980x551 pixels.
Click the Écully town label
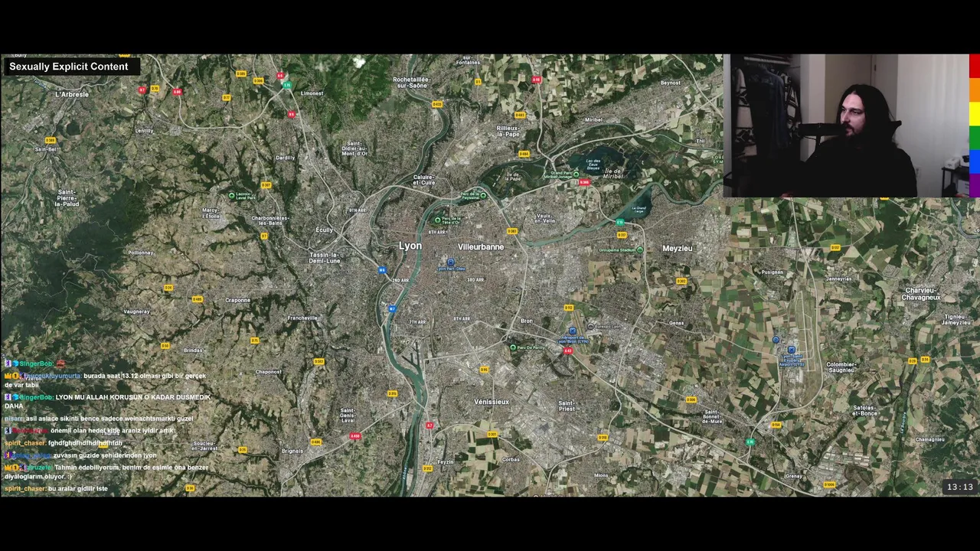pyautogui.click(x=325, y=230)
